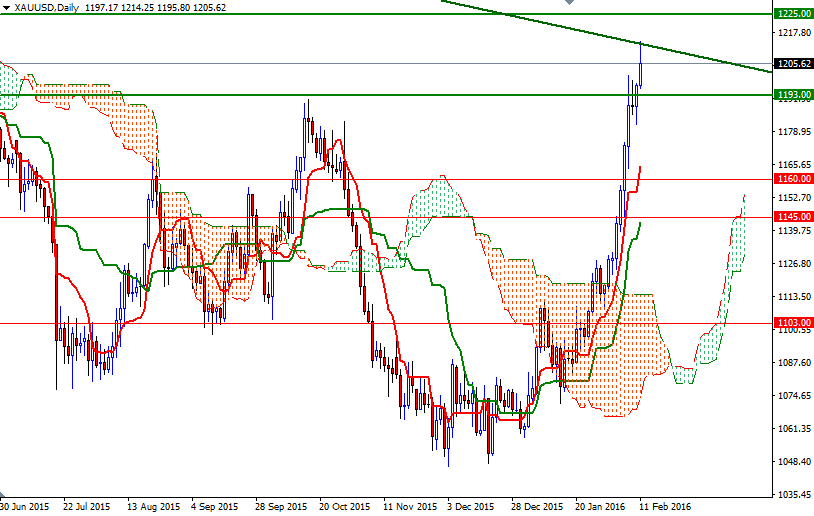Click the chart shift marker at top
The width and height of the screenshot is (814, 516).
click(569, 3)
